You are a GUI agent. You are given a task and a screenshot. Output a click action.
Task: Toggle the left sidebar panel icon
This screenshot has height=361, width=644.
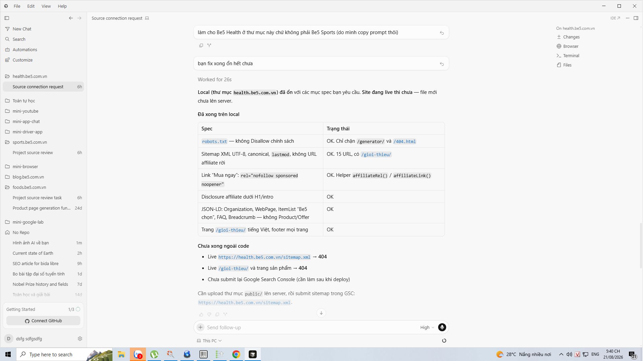pyautogui.click(x=7, y=18)
